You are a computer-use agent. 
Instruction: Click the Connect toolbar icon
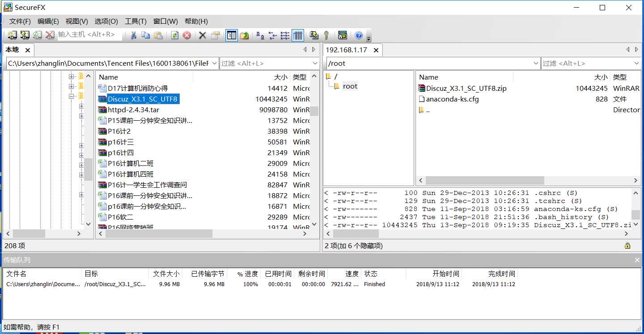12,35
